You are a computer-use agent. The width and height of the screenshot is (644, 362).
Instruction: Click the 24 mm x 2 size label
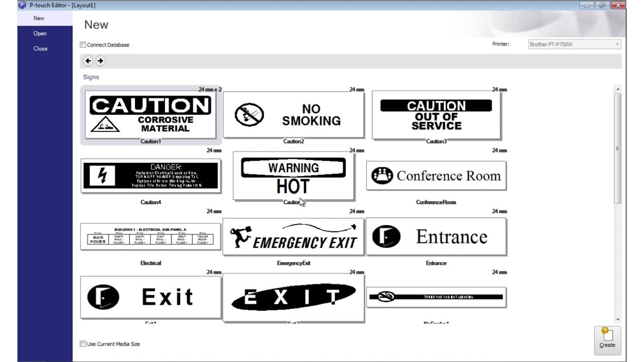point(210,89)
